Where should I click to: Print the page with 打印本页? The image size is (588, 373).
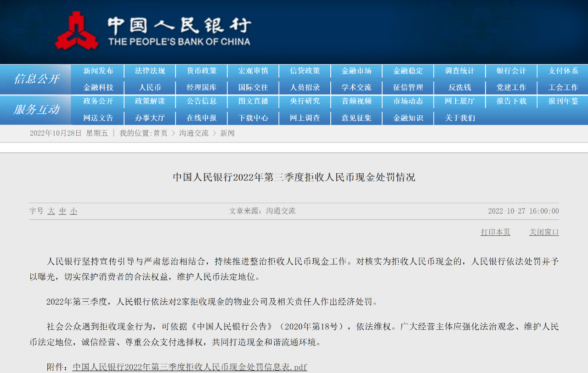tap(495, 232)
